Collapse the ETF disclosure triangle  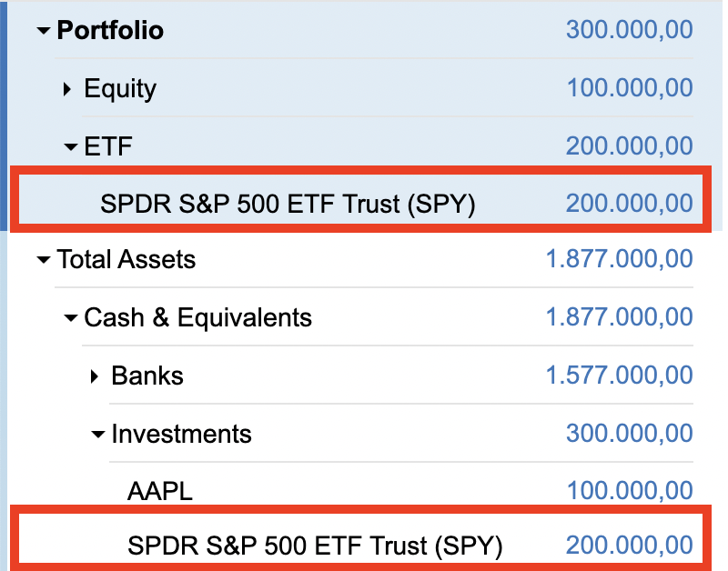pos(70,146)
